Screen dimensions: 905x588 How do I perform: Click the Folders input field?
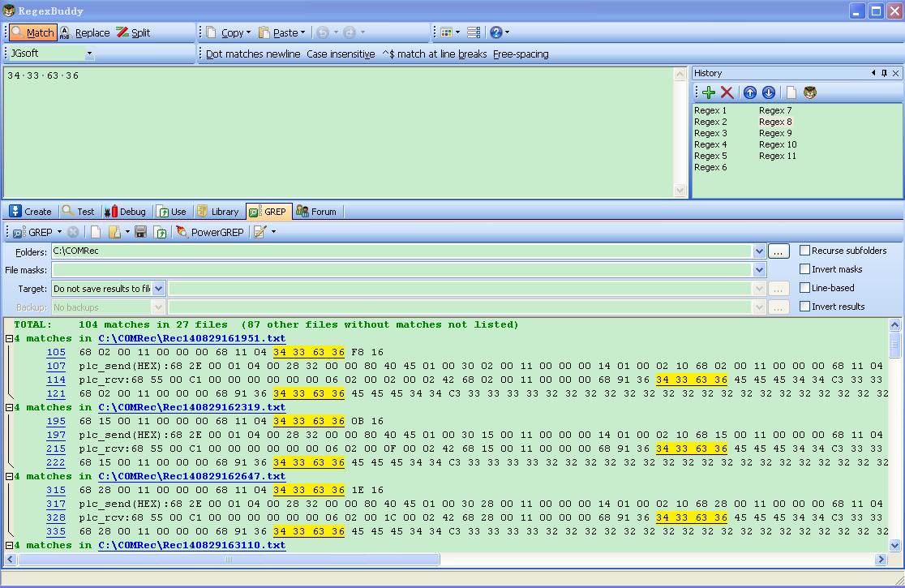401,251
